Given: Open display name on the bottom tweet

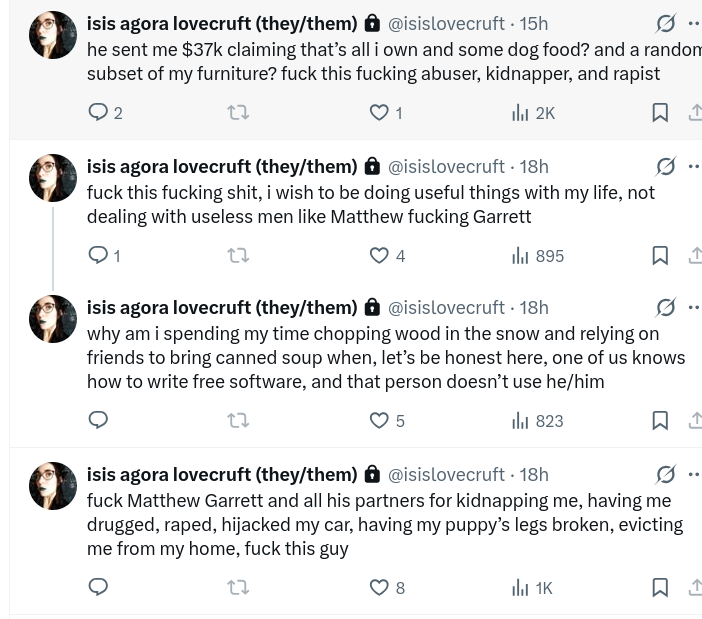Looking at the screenshot, I should [221, 475].
